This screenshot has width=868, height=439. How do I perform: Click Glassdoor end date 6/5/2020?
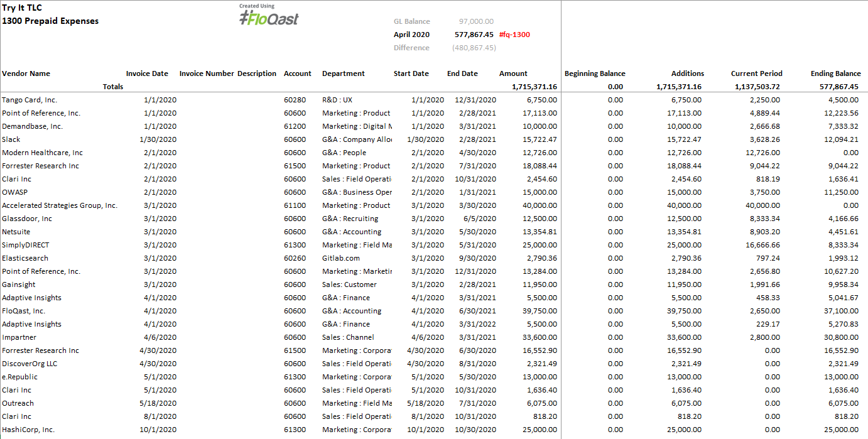tap(480, 219)
